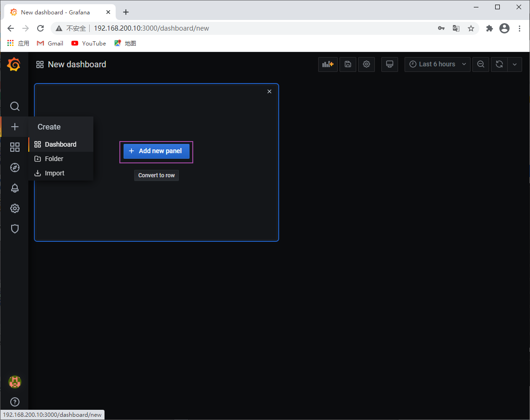This screenshot has width=530, height=420.
Task: Open the Maps bookmark
Action: 125,43
